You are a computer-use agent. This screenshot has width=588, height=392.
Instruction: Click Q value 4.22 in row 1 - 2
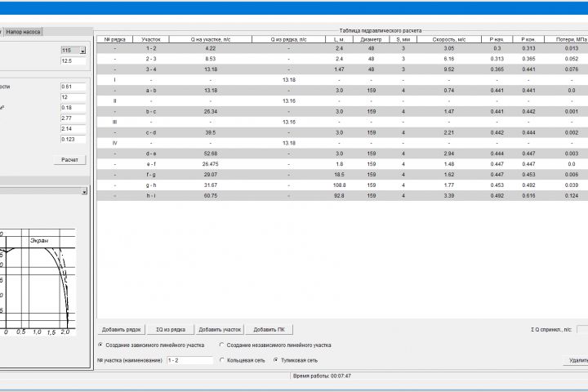coord(211,48)
